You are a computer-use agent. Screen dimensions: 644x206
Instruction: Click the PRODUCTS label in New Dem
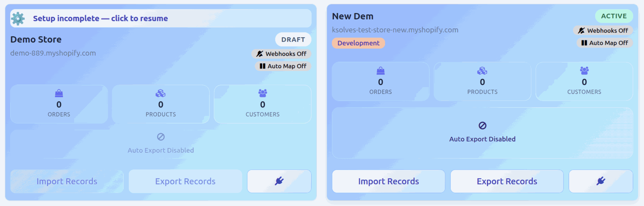[x=482, y=92]
